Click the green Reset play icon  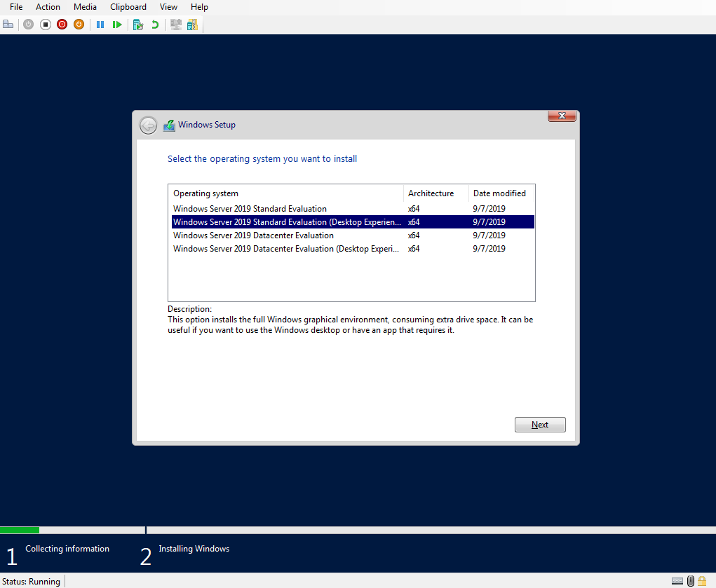pyautogui.click(x=117, y=25)
